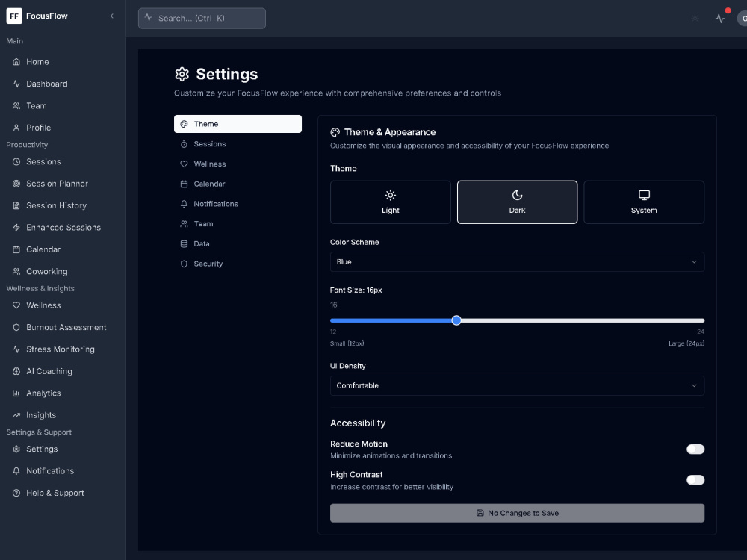Open the user avatar in the top right
The height and width of the screenshot is (560, 747).
pyautogui.click(x=743, y=18)
